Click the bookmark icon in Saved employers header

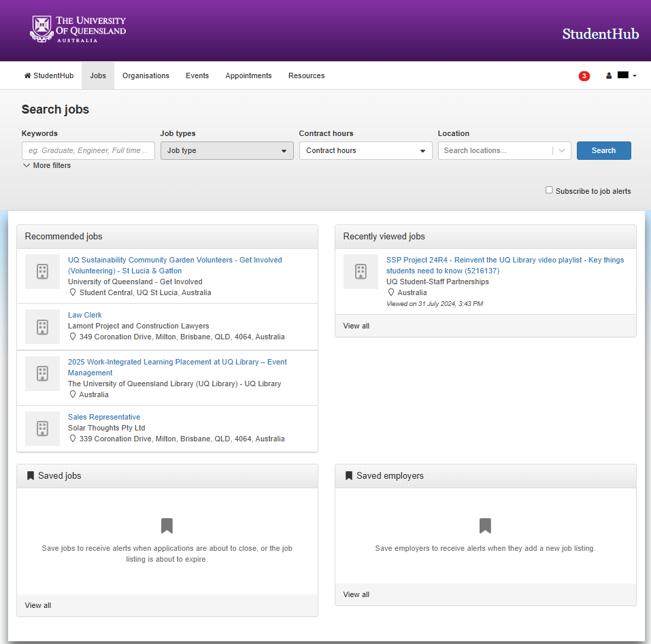(x=349, y=475)
